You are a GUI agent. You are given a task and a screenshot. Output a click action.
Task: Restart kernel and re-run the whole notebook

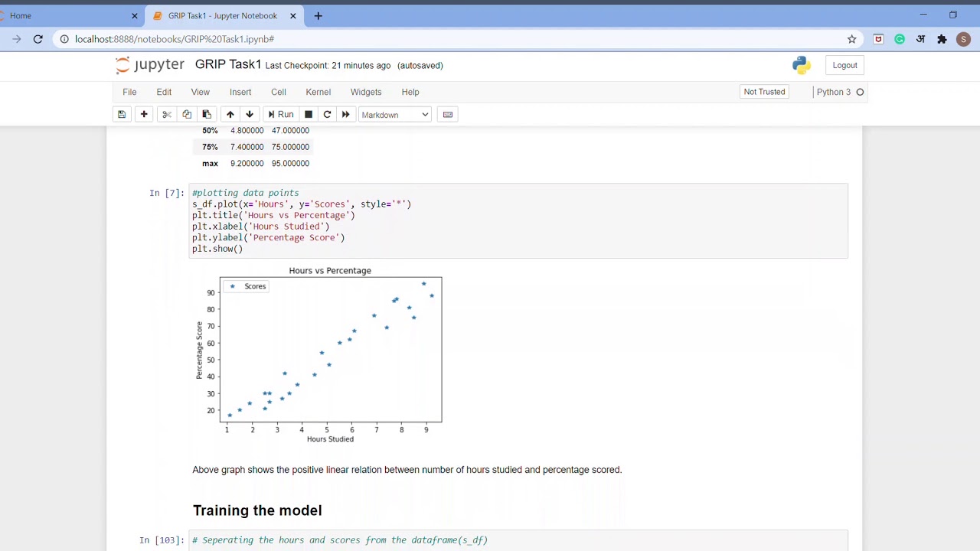click(x=345, y=115)
